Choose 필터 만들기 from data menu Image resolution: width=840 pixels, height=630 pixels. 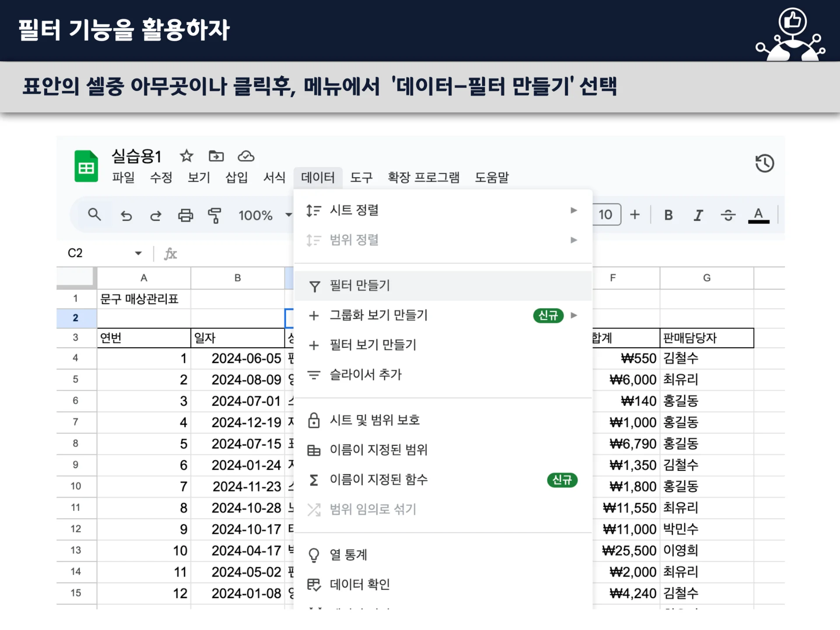coord(443,286)
